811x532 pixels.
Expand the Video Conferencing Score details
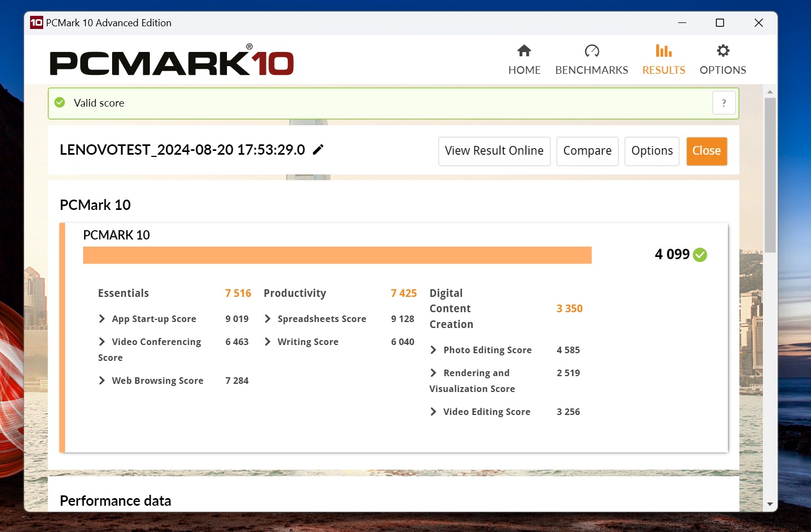click(102, 342)
